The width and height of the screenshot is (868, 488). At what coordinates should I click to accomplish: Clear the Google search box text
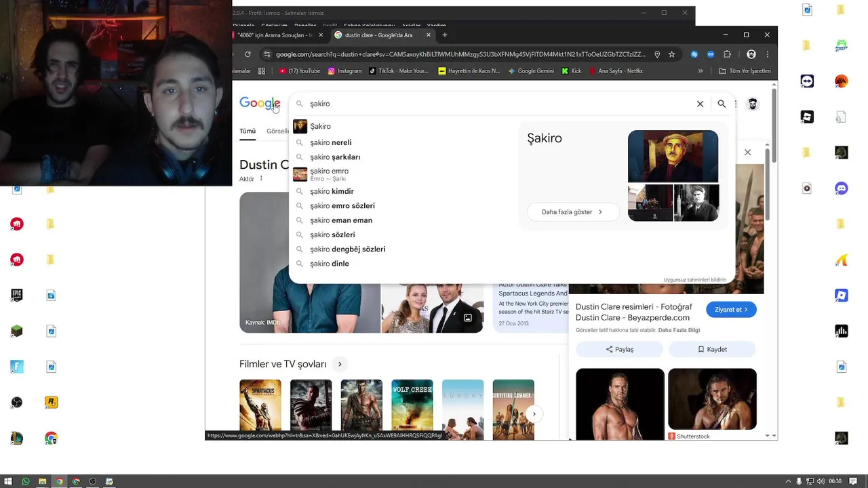click(x=700, y=104)
